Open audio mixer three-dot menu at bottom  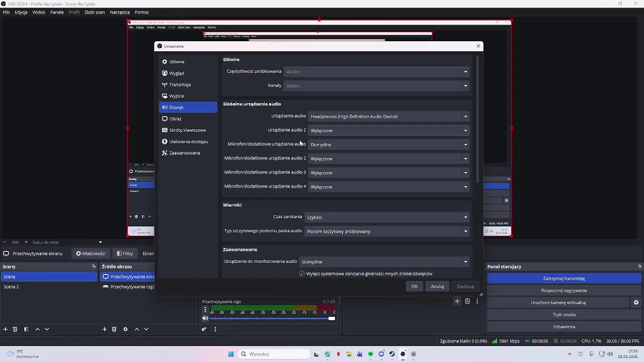tap(215, 329)
